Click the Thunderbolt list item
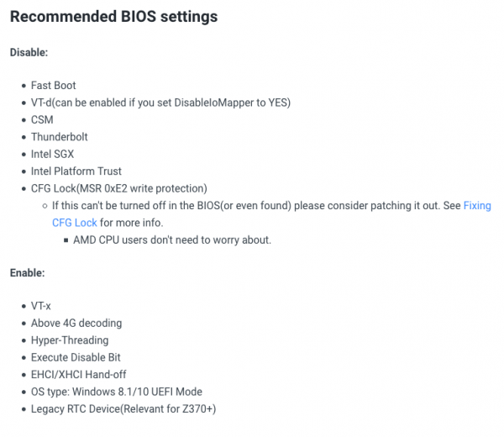Image resolution: width=504 pixels, height=437 pixels. tap(60, 137)
